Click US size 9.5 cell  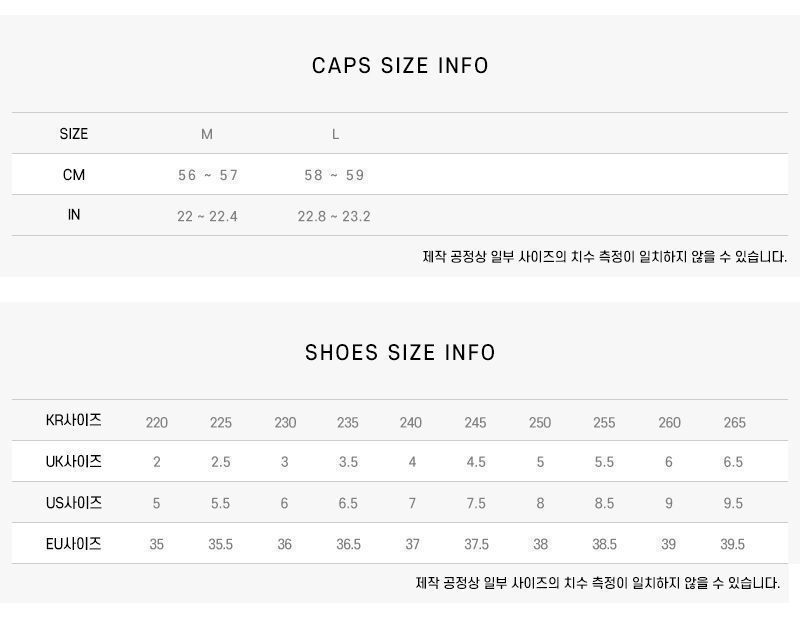[x=733, y=503]
